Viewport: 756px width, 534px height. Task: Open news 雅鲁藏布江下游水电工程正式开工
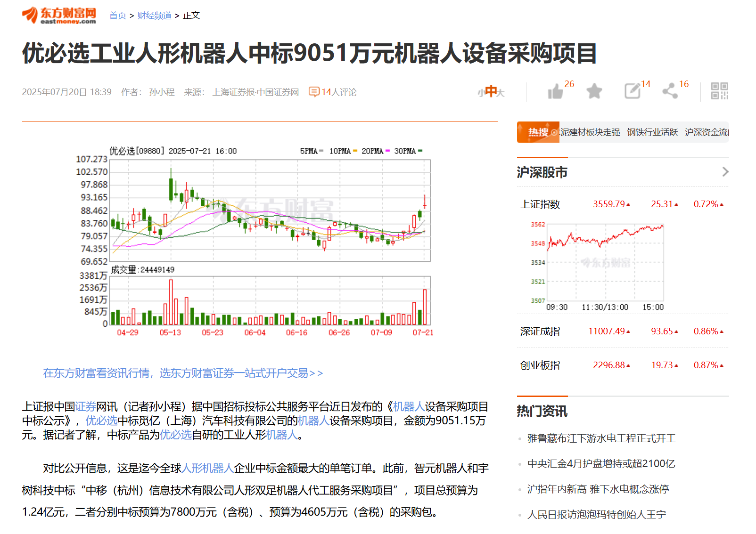[x=601, y=438]
